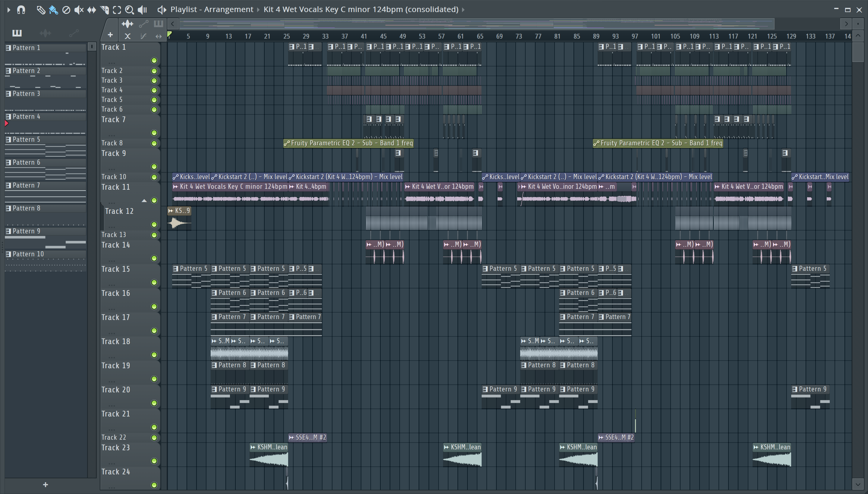Mute Track 8 with its green LED
Screen dimensions: 868x494
pos(154,143)
